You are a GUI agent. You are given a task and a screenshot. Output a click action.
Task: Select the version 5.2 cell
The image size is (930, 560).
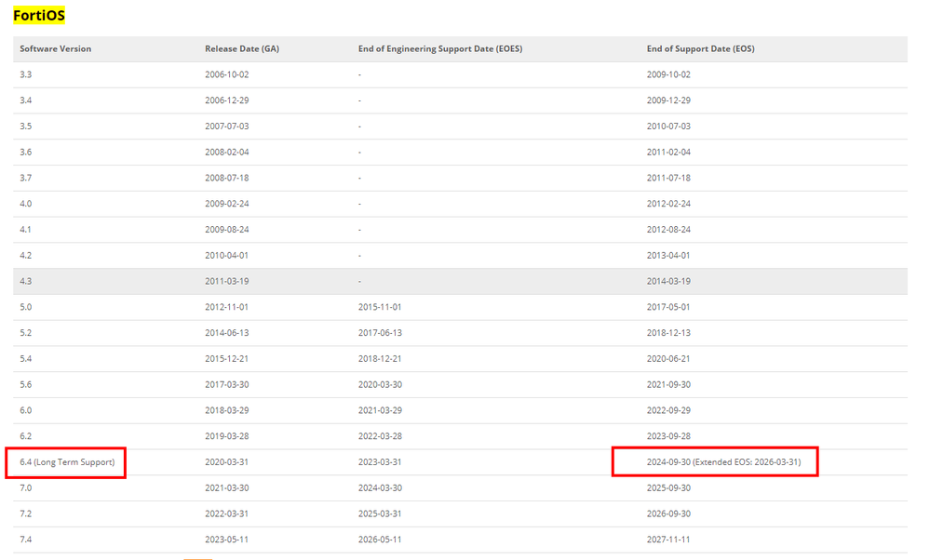coord(25,333)
